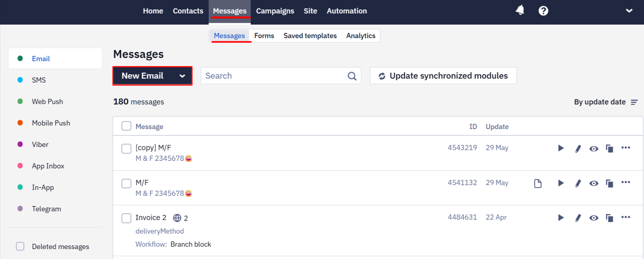Open the Contacts menu
The width and height of the screenshot is (644, 259).
coord(188,11)
